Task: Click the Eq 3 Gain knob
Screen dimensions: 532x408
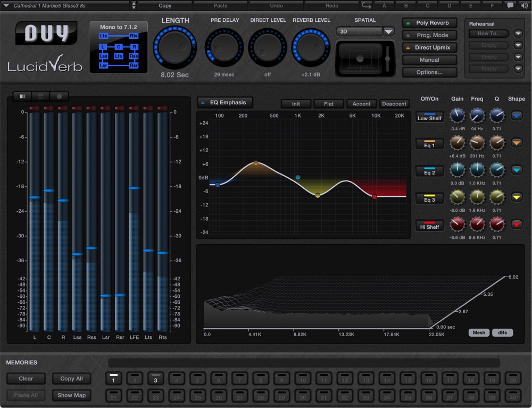Action: tap(457, 197)
